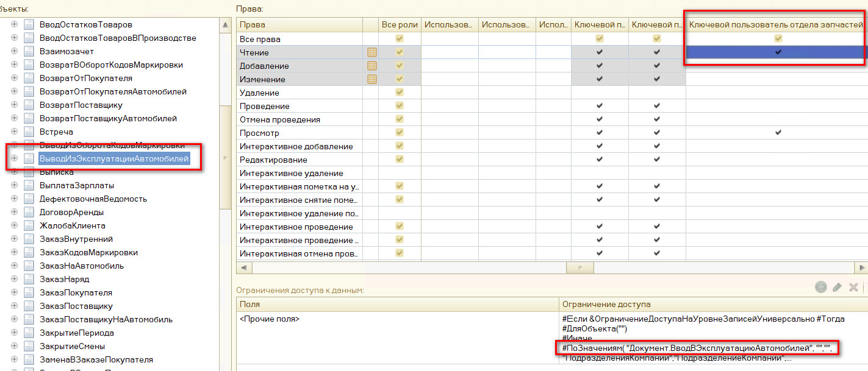This screenshot has width=868, height=371.
Task: Select document icon of ВыплатаЗарплаты
Action: coord(28,185)
